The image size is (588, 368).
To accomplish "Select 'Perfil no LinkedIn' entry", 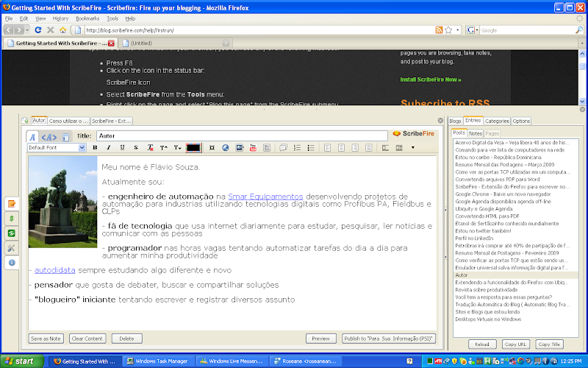I will coord(474,238).
